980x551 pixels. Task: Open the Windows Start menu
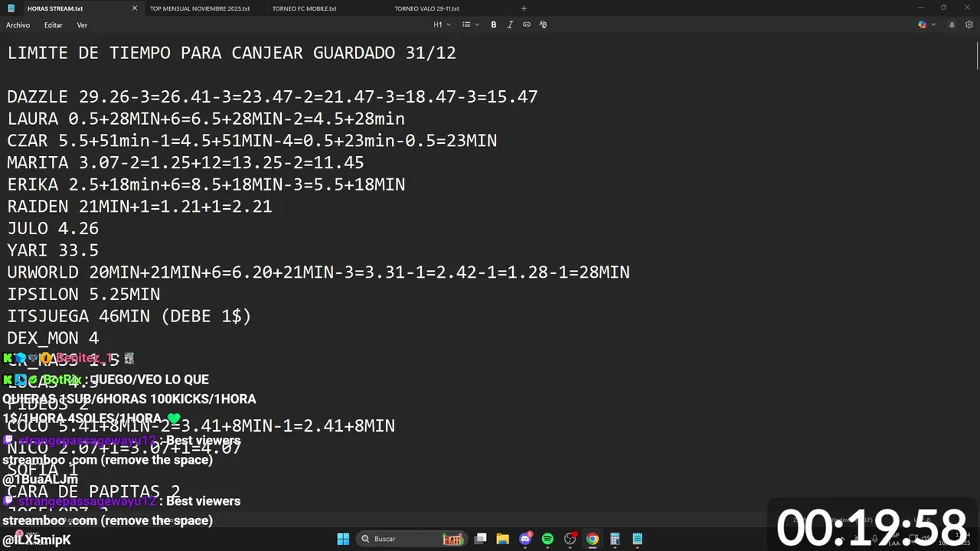point(343,539)
